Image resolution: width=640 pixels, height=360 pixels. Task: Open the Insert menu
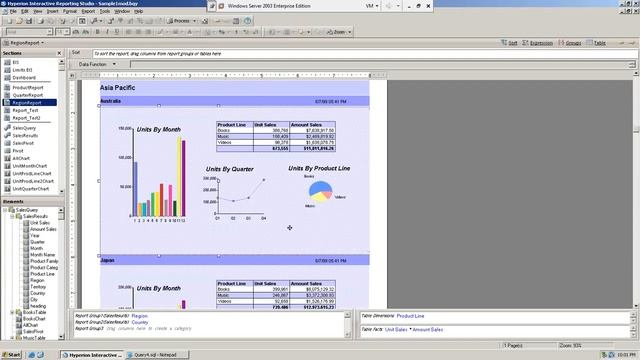(x=53, y=11)
